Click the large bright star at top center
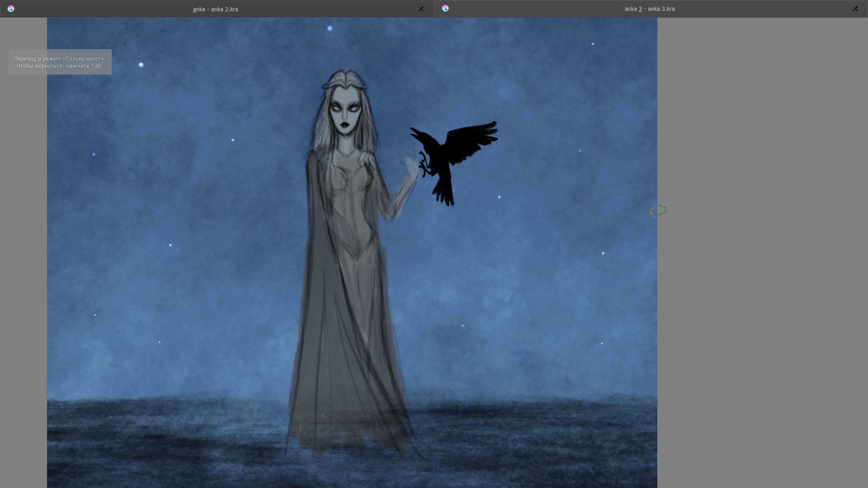The width and height of the screenshot is (868, 488). [x=330, y=28]
